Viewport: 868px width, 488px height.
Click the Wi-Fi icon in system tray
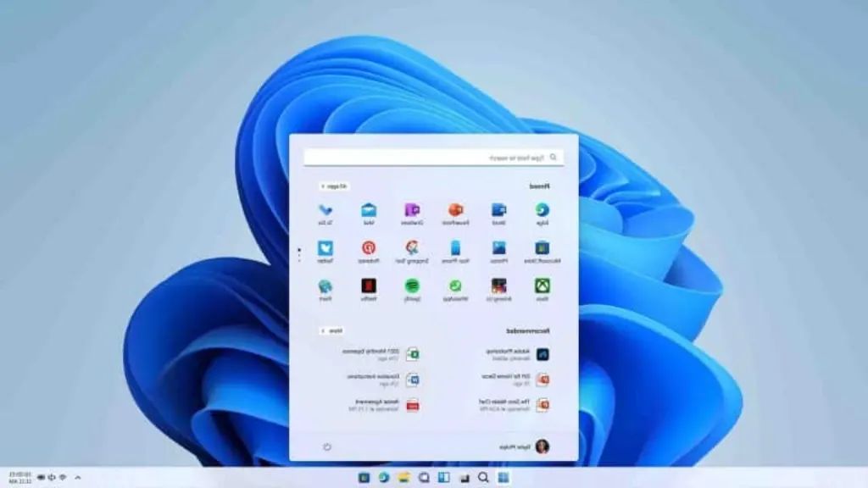point(63,477)
